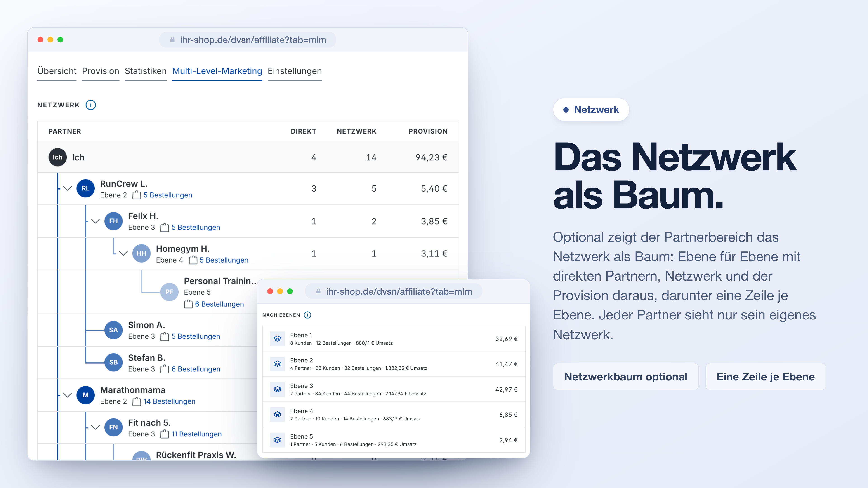
Task: Open Stefan B.'s 6 Bestellungen link
Action: click(196, 369)
